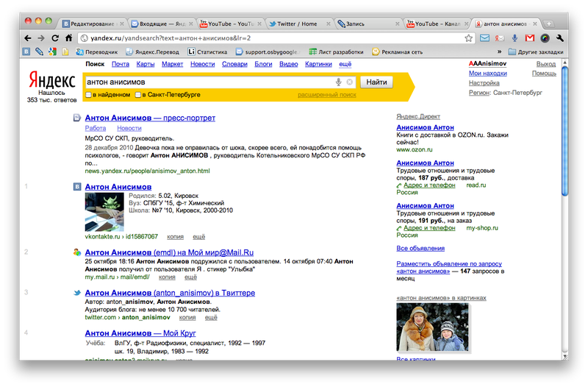Open the Переводчик bookmark
This screenshot has height=387, width=588.
(97, 52)
